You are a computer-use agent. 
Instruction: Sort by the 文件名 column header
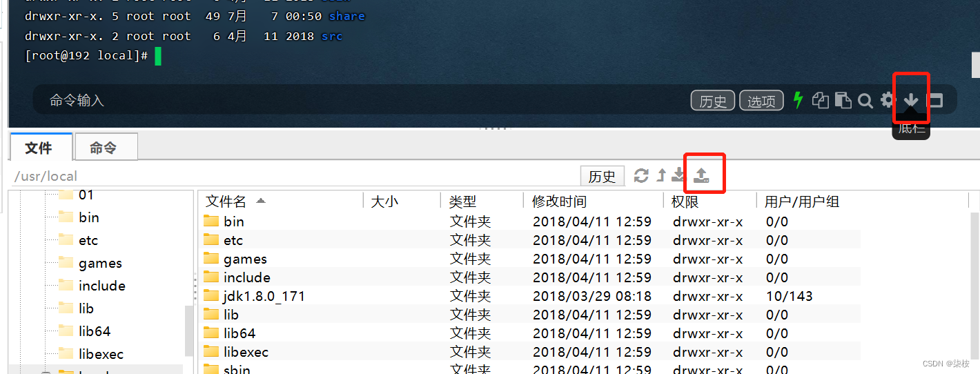tap(282, 201)
